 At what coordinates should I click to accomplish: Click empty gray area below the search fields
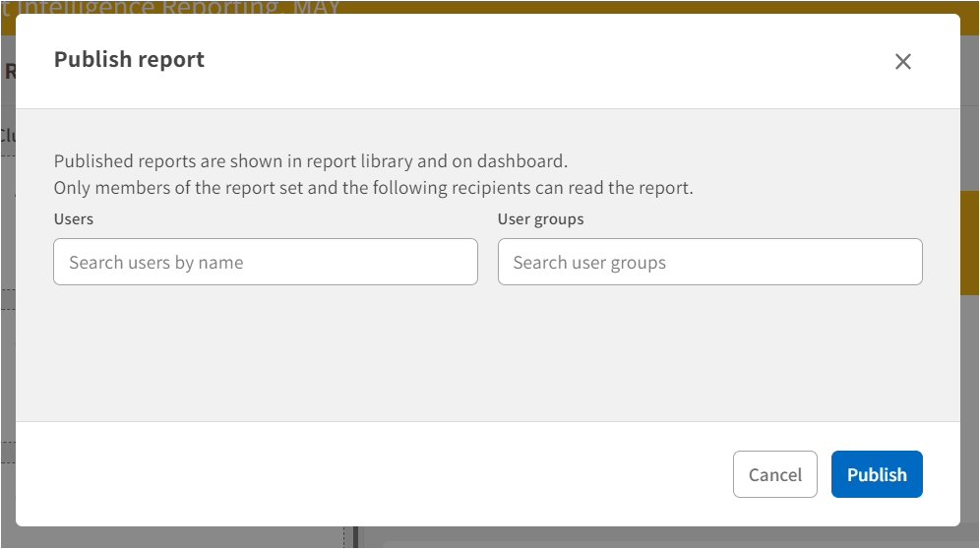pyautogui.click(x=487, y=354)
